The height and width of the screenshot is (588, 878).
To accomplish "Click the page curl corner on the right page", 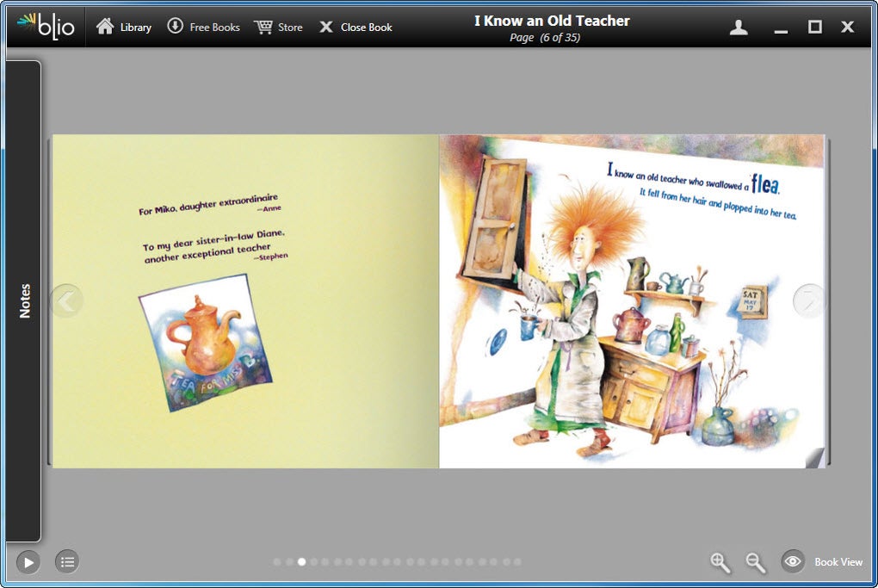I will click(814, 458).
